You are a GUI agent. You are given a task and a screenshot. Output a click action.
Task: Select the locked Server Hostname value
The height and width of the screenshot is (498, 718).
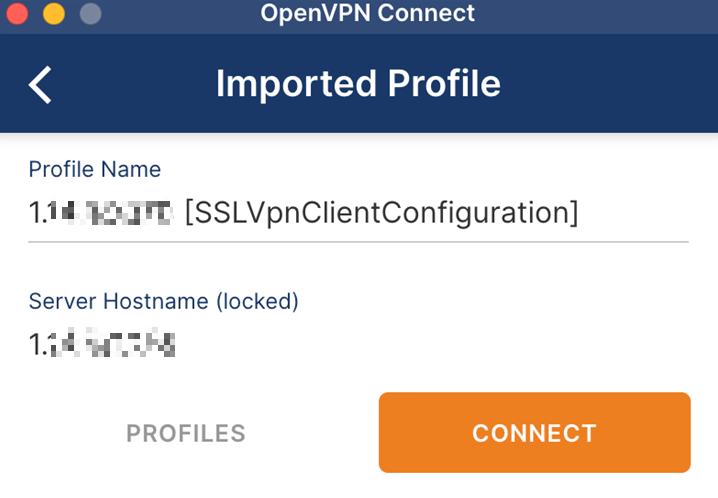coord(102,343)
